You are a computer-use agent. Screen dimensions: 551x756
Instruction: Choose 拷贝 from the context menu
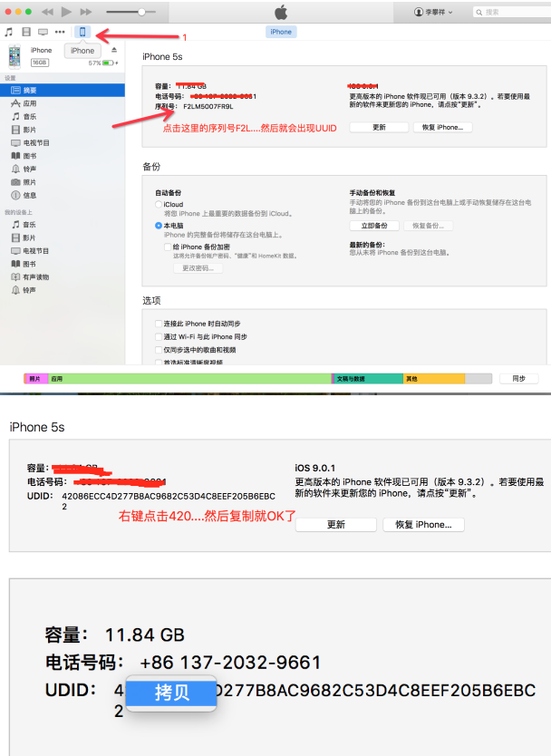pos(171,693)
